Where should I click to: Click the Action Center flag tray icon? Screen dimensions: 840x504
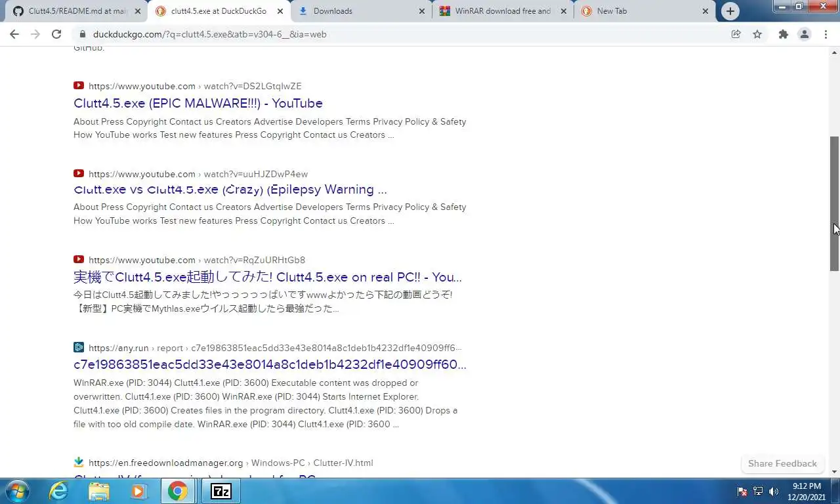pos(742,492)
